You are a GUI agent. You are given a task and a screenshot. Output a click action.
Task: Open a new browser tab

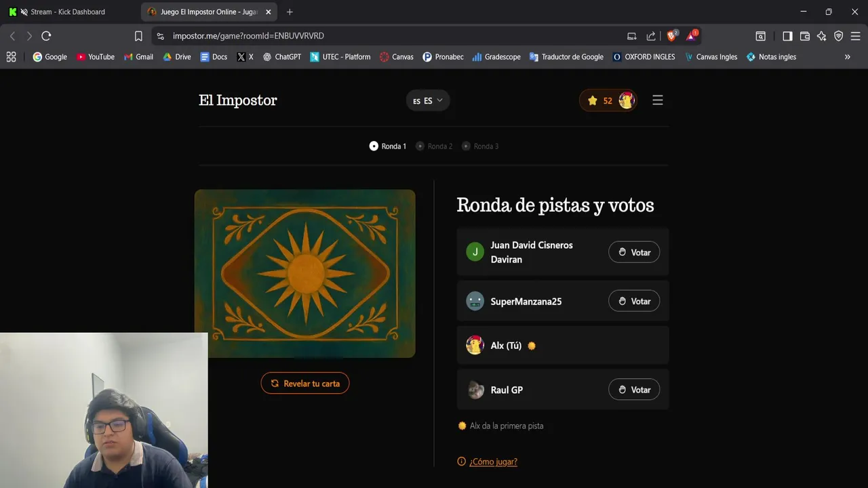(x=290, y=12)
